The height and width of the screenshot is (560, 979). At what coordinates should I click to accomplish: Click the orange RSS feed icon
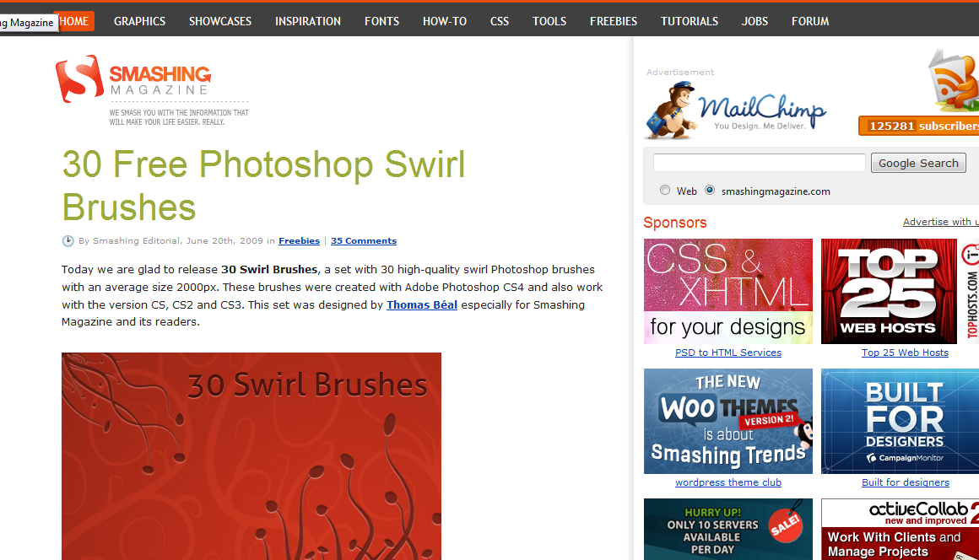pos(954,80)
